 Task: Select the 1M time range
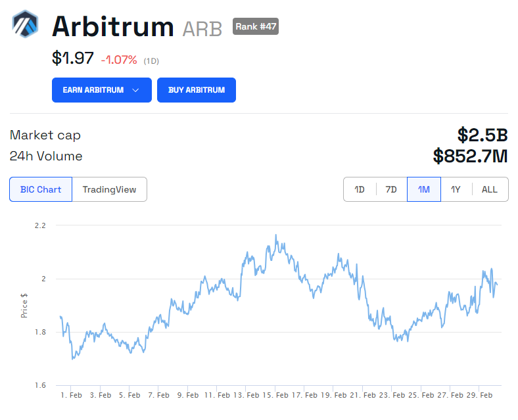(x=424, y=189)
